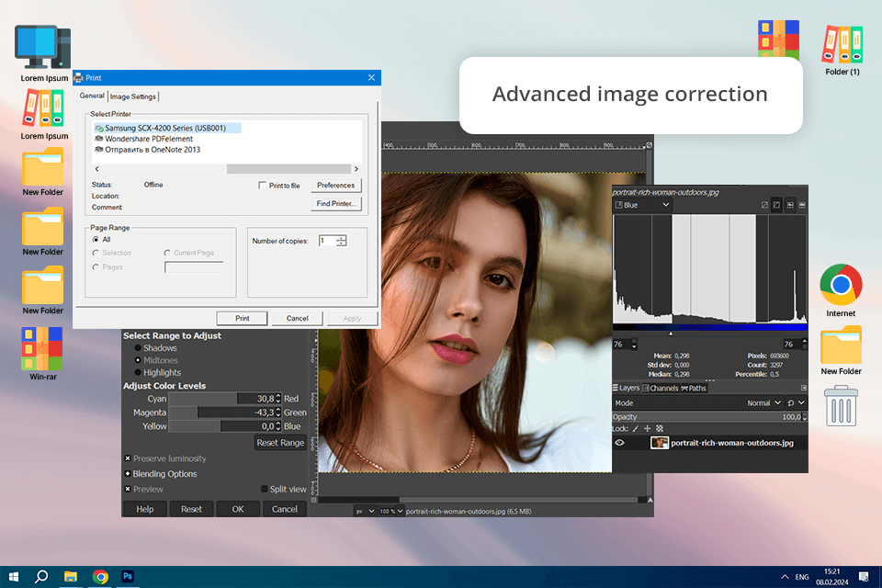882x588 pixels.
Task: Toggle the Split view checkbox
Action: (265, 490)
